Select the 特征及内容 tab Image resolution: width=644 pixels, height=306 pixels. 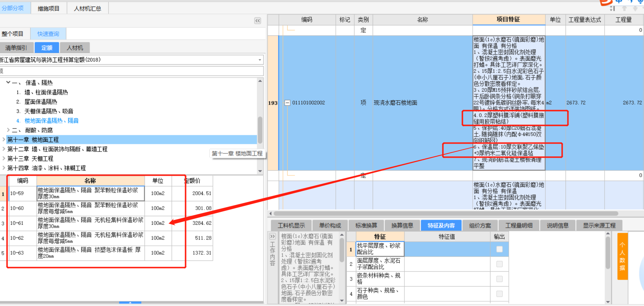coord(441,226)
